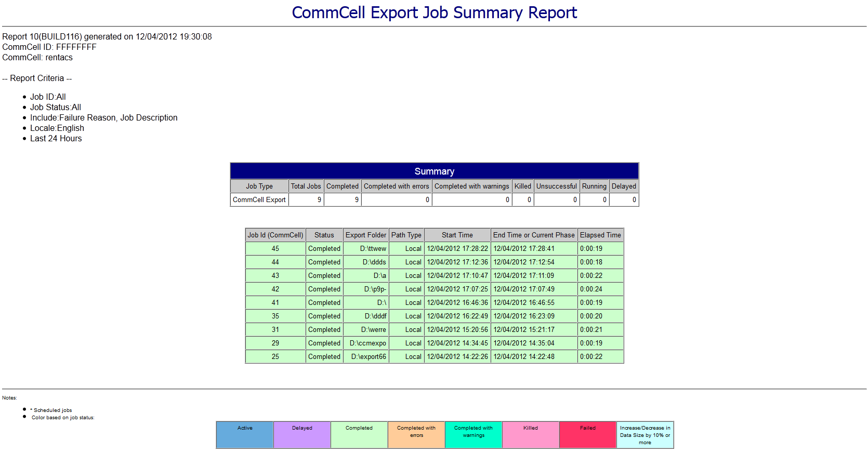Click the Unsuccessful column header
Image resolution: width=868 pixels, height=453 pixels.
click(557, 186)
